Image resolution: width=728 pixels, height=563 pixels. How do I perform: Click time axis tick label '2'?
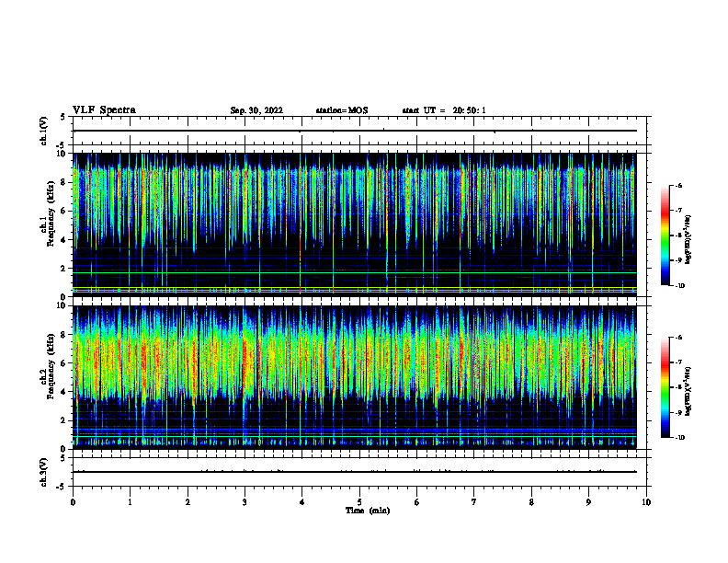(188, 502)
